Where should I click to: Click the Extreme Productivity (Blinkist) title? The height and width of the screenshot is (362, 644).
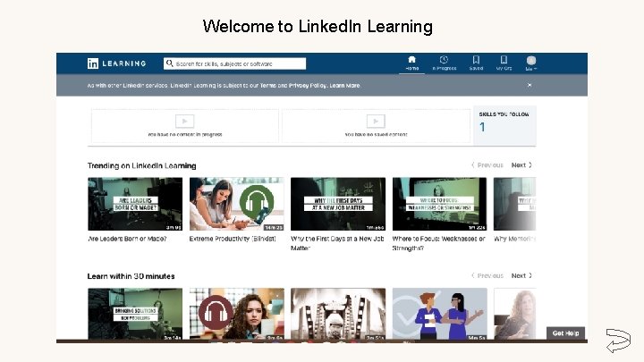point(233,239)
